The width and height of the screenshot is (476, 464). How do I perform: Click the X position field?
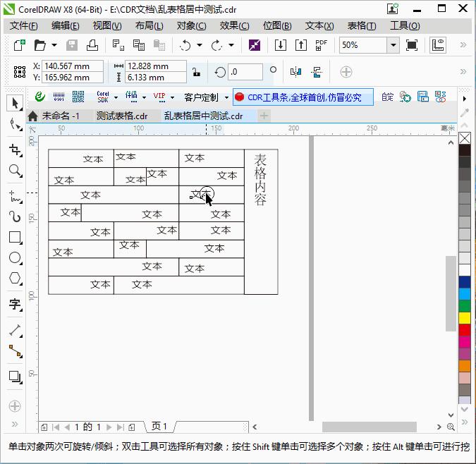coord(73,66)
